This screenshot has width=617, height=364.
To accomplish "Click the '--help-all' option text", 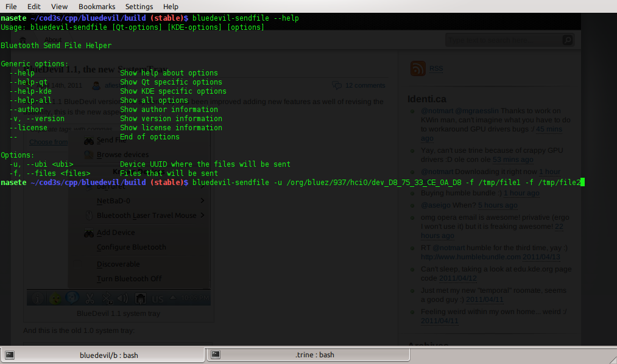I will pyautogui.click(x=30, y=100).
